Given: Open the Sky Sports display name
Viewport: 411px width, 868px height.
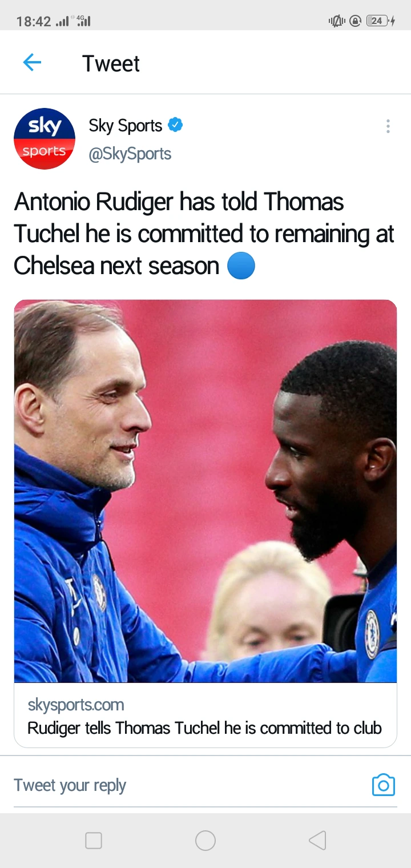Looking at the screenshot, I should (126, 126).
